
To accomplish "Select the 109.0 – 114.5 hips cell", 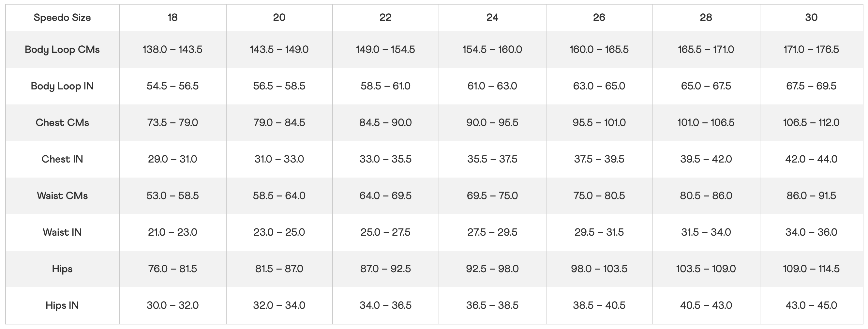I will pos(811,269).
